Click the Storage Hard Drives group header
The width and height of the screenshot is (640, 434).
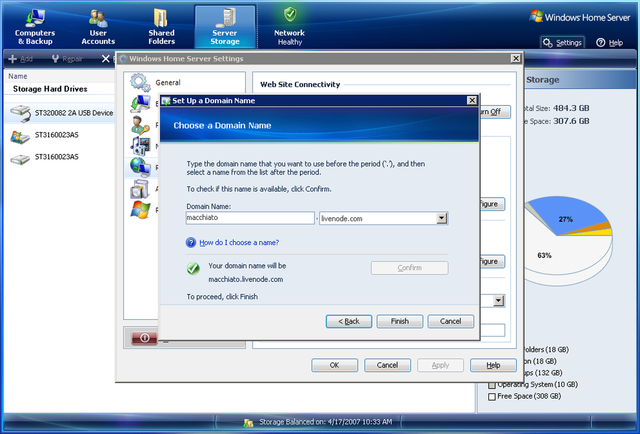click(x=50, y=89)
